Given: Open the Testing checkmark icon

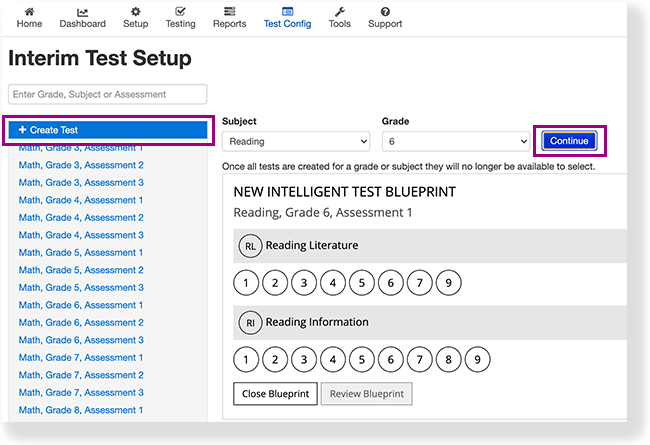Looking at the screenshot, I should coord(180,12).
